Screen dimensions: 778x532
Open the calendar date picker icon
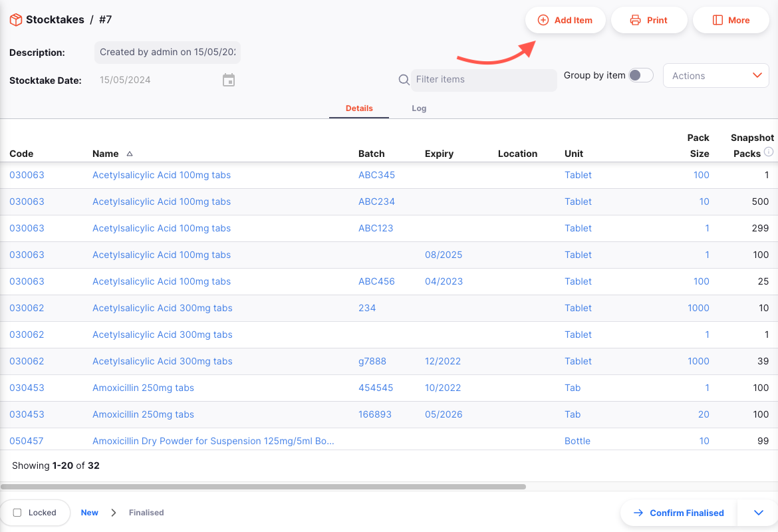229,80
